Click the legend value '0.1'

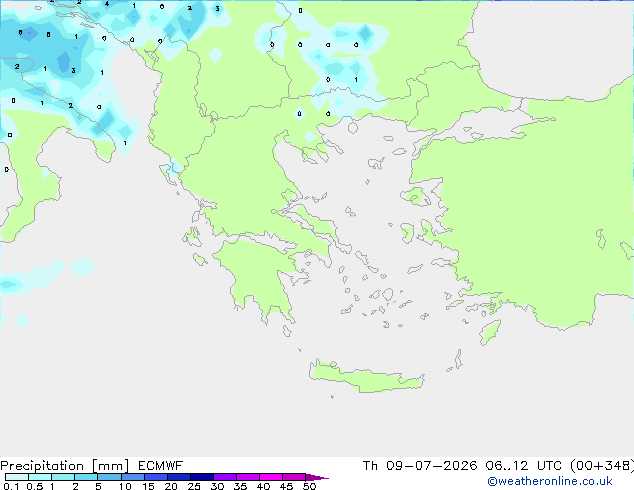point(11,486)
